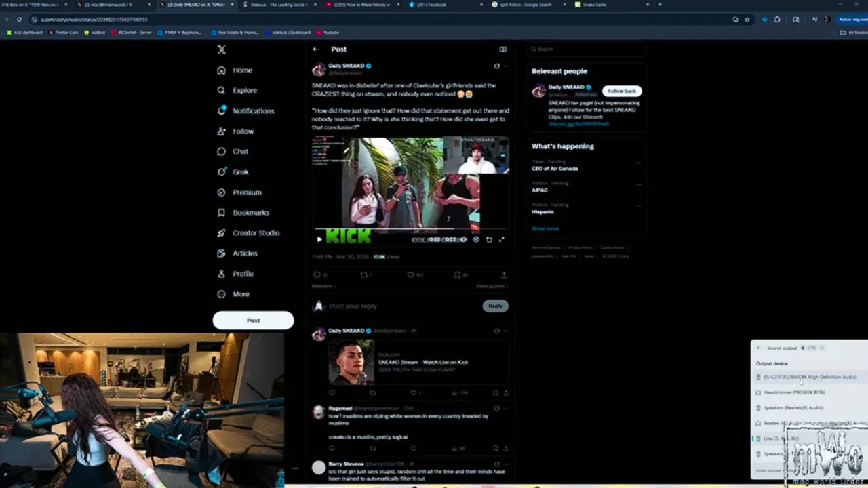868x488 pixels.
Task: Bookmark the Kick link reply
Action: (496, 392)
